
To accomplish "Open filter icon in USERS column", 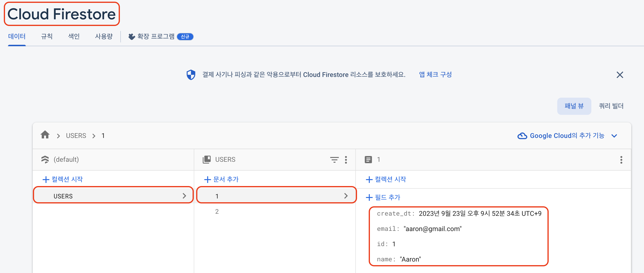I will tap(334, 160).
